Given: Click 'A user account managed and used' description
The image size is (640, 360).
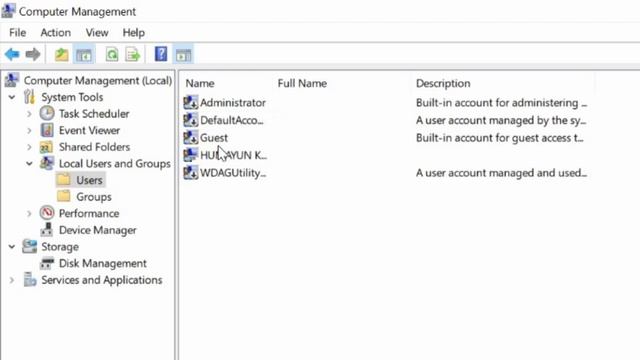Looking at the screenshot, I should click(501, 173).
